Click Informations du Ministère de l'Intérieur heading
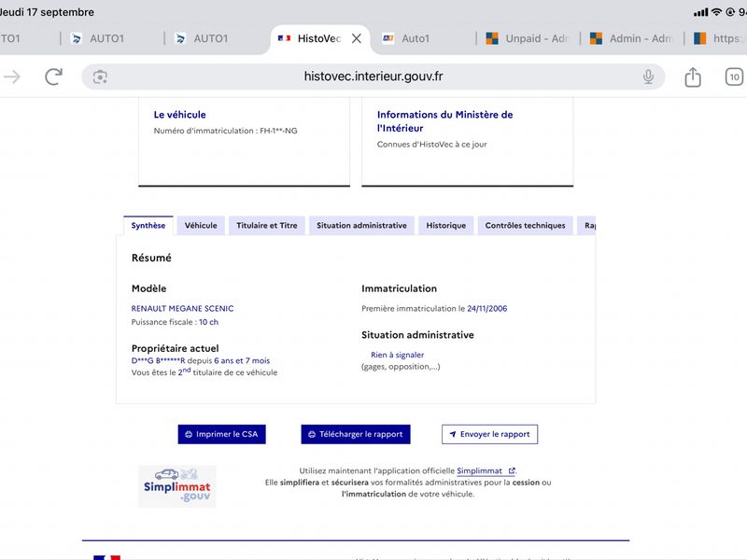The height and width of the screenshot is (560, 747). click(445, 121)
